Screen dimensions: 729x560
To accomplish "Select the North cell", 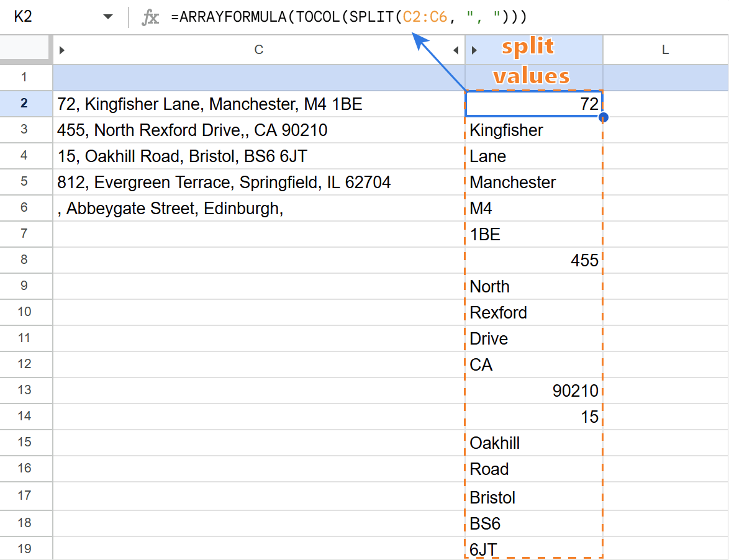I will pos(534,286).
